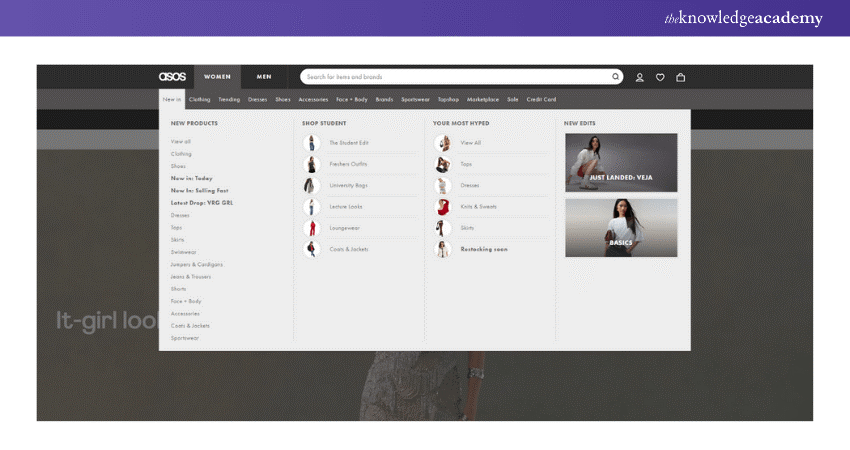Open the Sale menu item

513,99
